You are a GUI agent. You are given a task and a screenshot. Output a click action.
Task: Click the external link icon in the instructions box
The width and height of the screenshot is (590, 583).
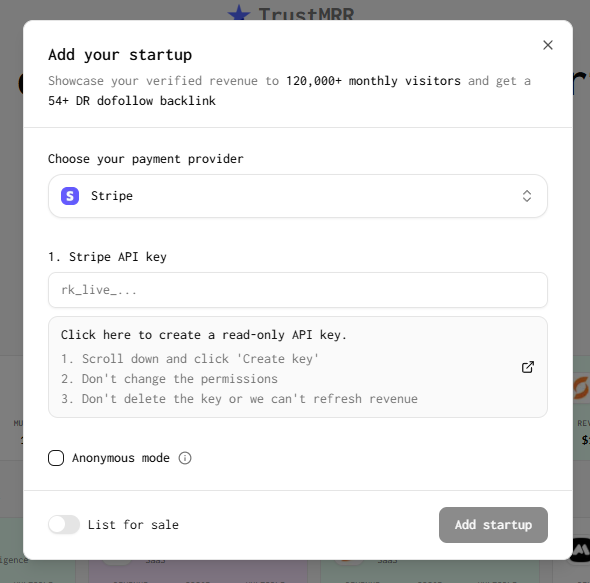point(528,367)
